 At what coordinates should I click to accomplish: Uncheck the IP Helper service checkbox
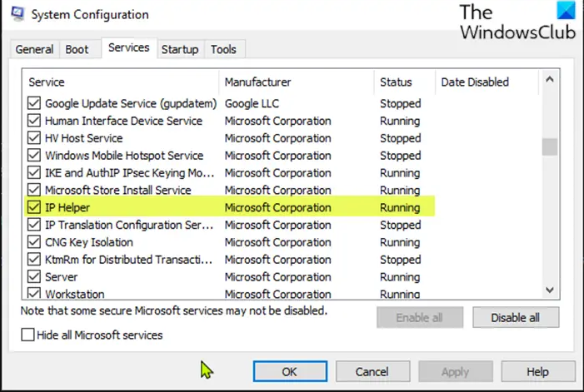pyautogui.click(x=33, y=208)
